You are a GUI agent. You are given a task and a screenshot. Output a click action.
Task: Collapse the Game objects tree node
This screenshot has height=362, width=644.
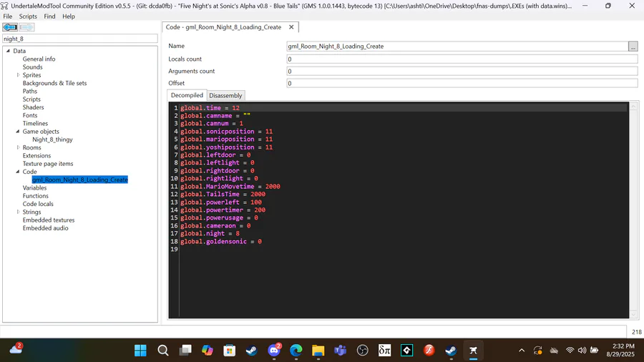point(18,132)
